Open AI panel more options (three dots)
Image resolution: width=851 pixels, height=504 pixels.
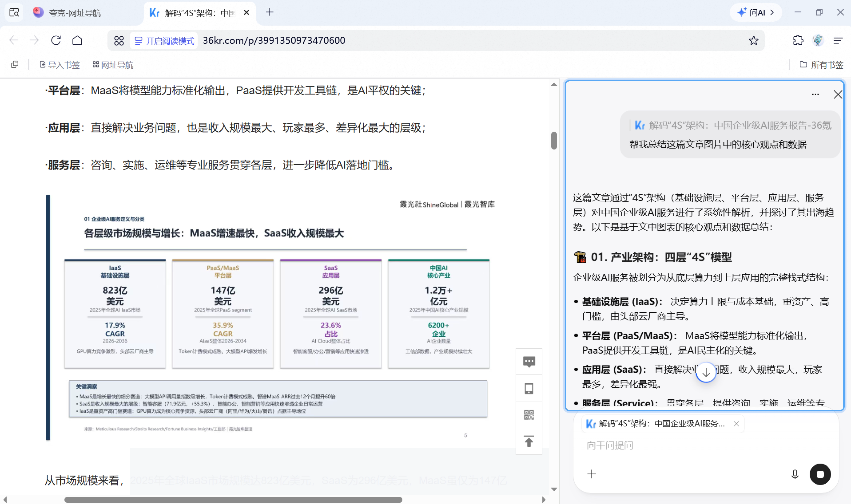click(x=815, y=94)
